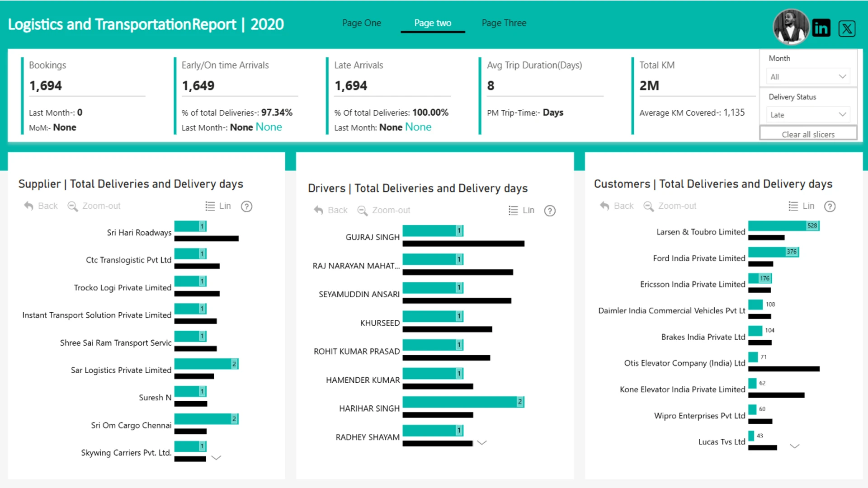Screen dimensions: 868x488
Task: Open the Month slicer dropdown
Action: [x=808, y=77]
